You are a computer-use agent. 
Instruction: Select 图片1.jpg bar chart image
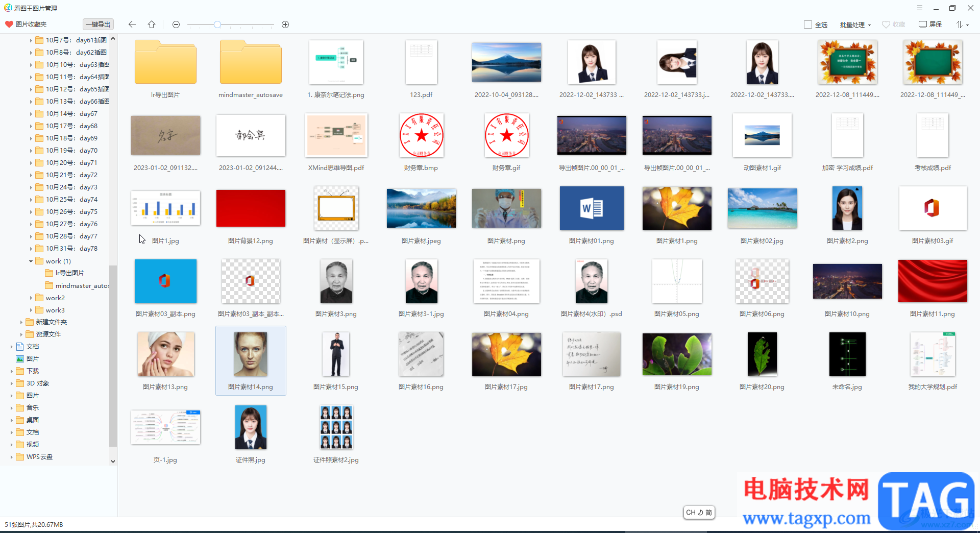(x=165, y=208)
